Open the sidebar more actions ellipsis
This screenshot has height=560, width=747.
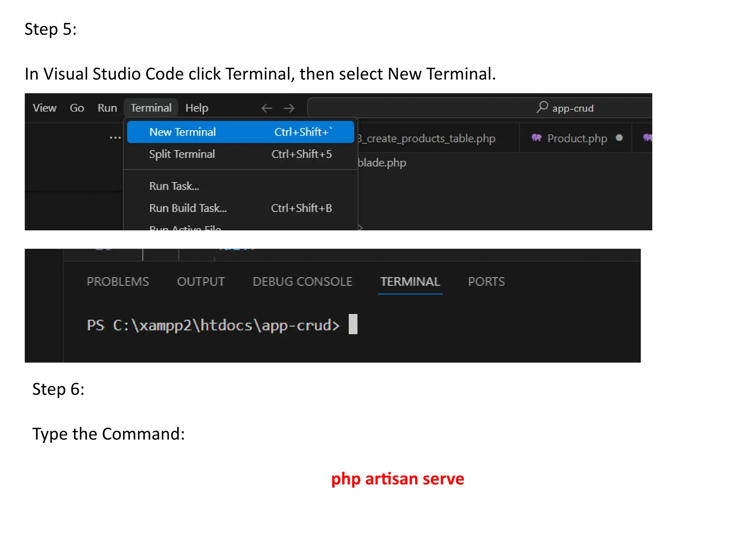click(115, 138)
